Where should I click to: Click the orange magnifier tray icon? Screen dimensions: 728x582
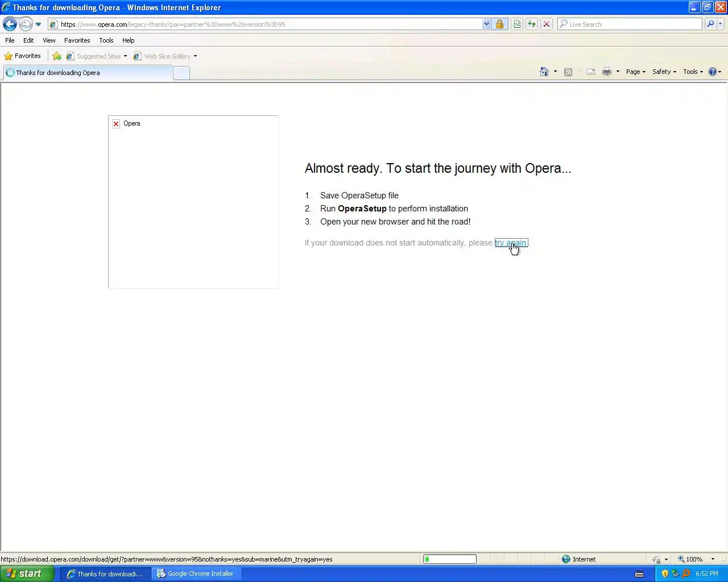686,573
